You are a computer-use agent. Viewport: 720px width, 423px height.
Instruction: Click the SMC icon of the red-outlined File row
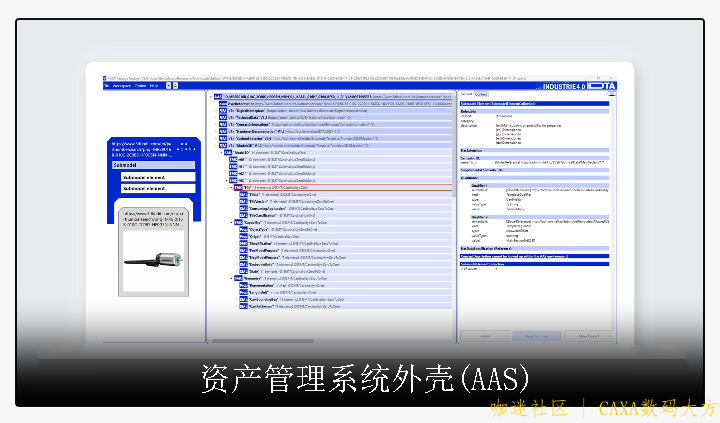click(238, 187)
